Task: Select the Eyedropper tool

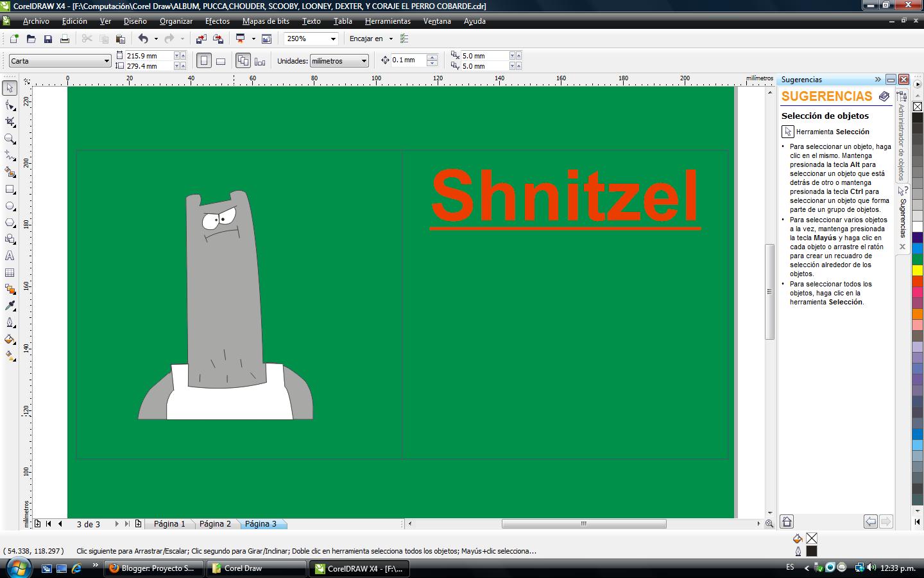Action: point(10,306)
